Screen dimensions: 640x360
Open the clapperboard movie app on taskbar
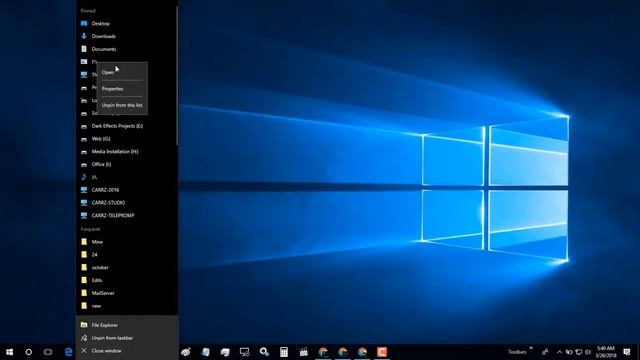tap(303, 351)
